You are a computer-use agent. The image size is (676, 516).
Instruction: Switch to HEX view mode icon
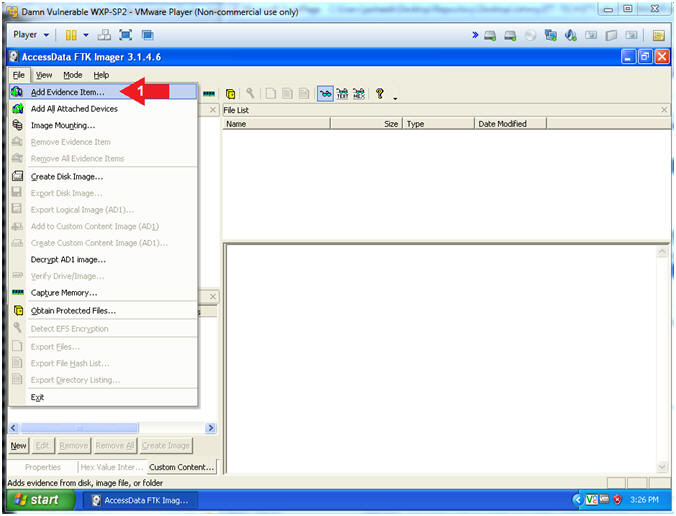(359, 94)
